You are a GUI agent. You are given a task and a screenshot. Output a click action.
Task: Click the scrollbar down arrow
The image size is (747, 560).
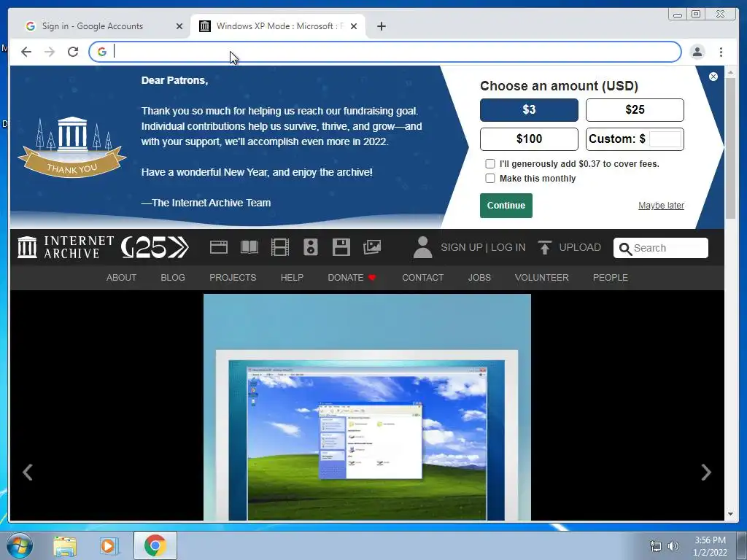pos(730,514)
